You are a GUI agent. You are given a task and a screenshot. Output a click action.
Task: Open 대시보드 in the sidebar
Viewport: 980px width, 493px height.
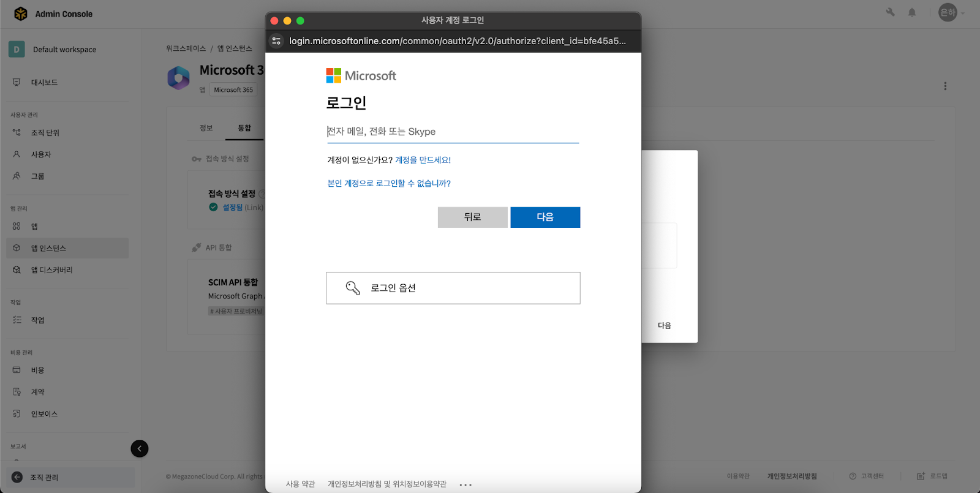[44, 82]
